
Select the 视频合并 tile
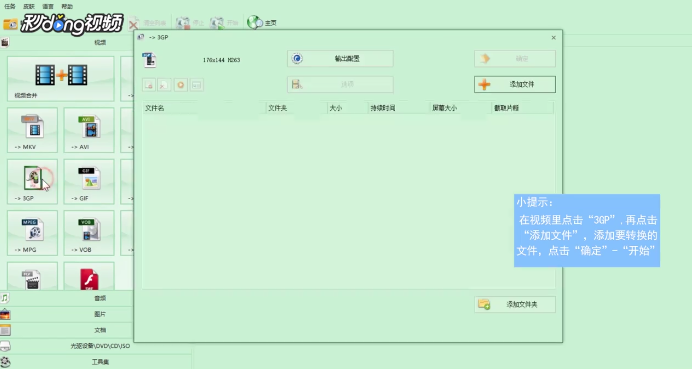60,79
